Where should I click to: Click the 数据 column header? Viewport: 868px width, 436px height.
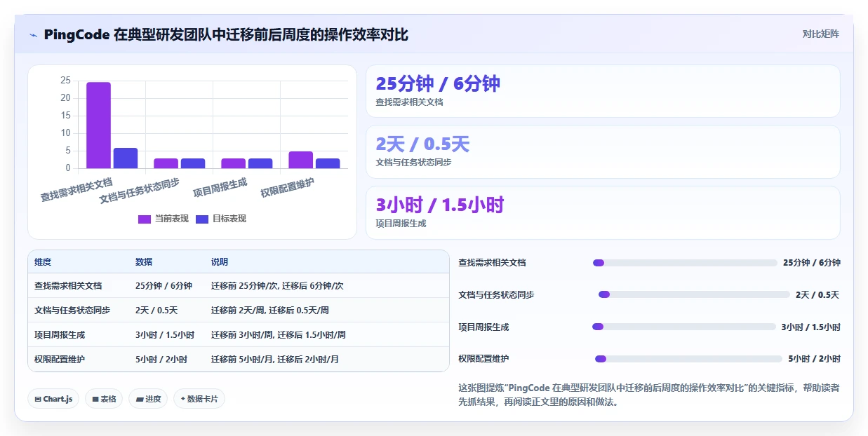[x=144, y=262]
